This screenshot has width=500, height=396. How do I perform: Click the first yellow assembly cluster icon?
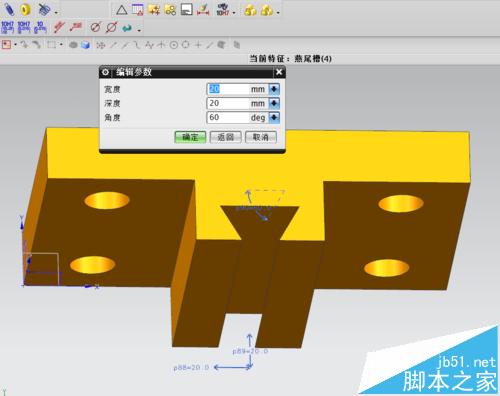click(x=250, y=10)
